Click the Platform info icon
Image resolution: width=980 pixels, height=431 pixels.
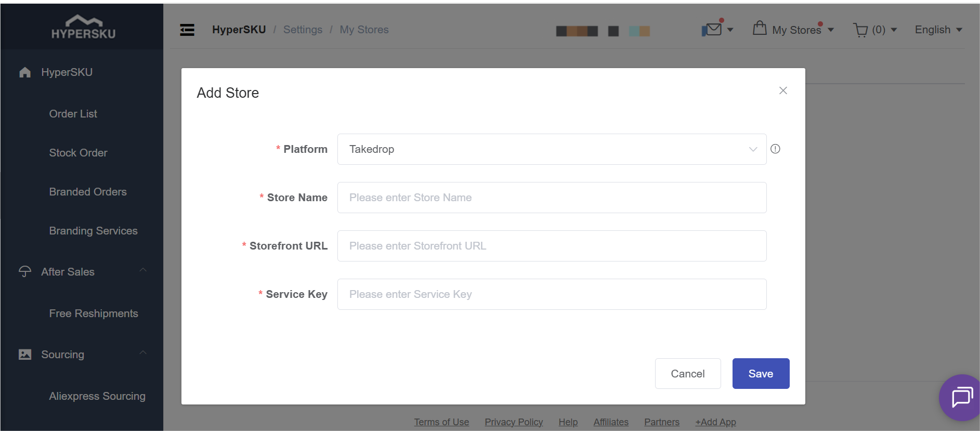tap(775, 149)
